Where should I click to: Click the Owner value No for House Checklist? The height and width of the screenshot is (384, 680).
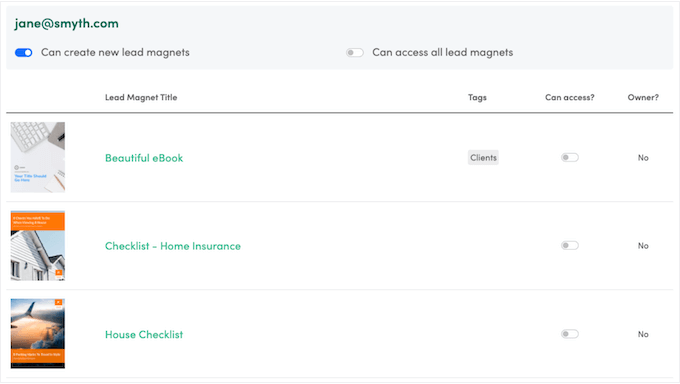tap(643, 334)
